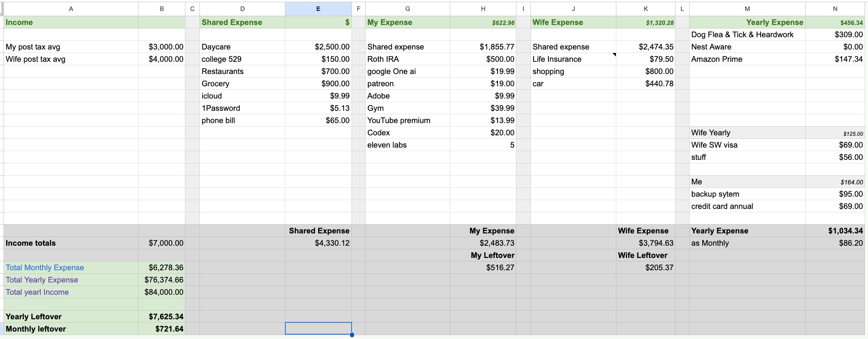The image size is (868, 339).
Task: Select the Nest Aware cell
Action: point(747,47)
